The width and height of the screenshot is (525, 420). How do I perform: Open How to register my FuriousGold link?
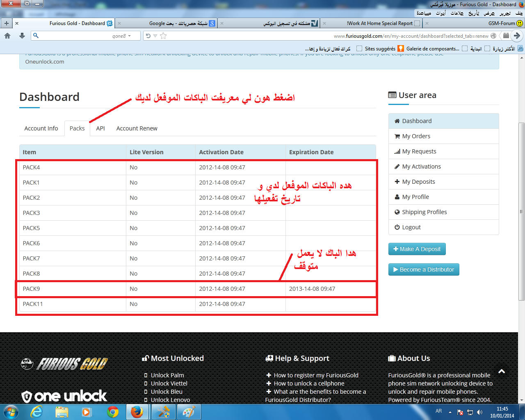tap(316, 375)
